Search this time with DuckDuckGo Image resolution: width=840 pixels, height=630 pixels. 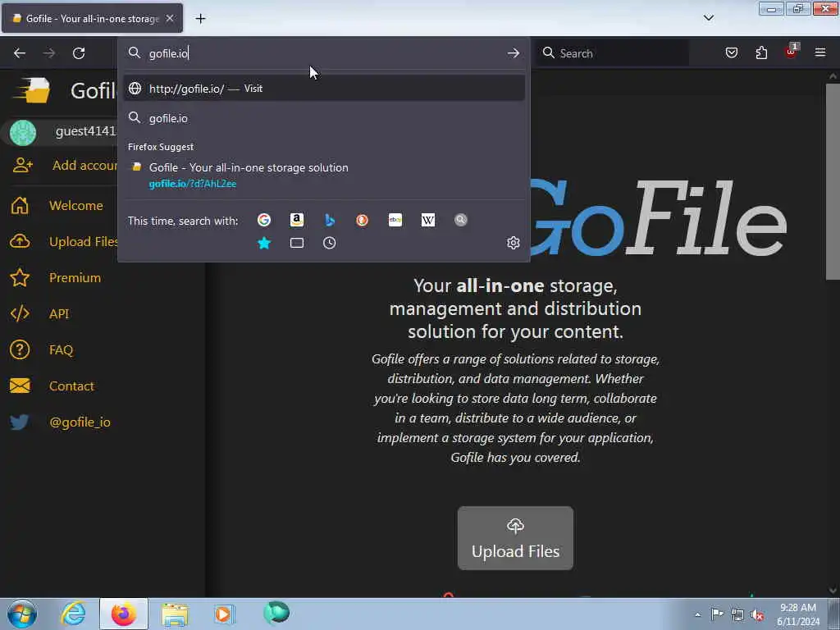(362, 220)
